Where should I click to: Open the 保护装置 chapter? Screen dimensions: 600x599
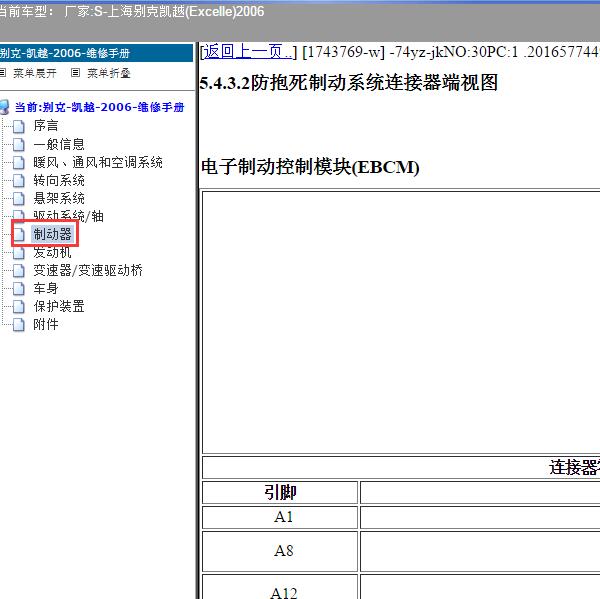(x=59, y=306)
